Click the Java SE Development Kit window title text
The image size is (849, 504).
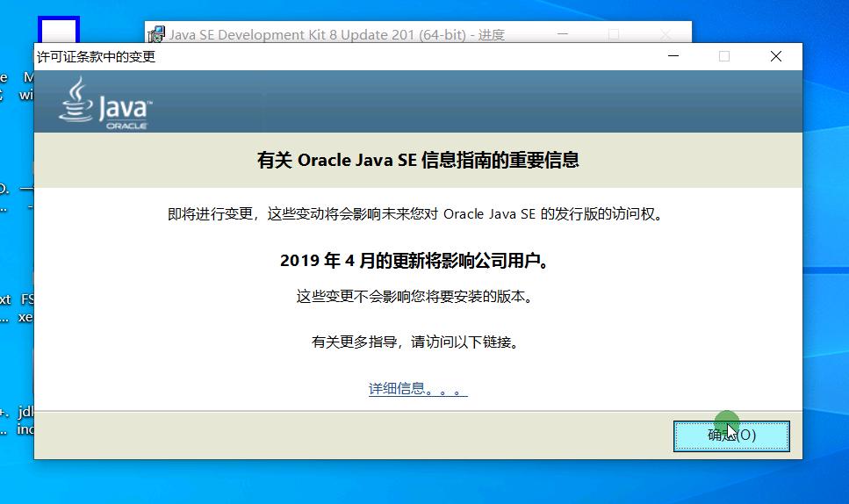[337, 34]
